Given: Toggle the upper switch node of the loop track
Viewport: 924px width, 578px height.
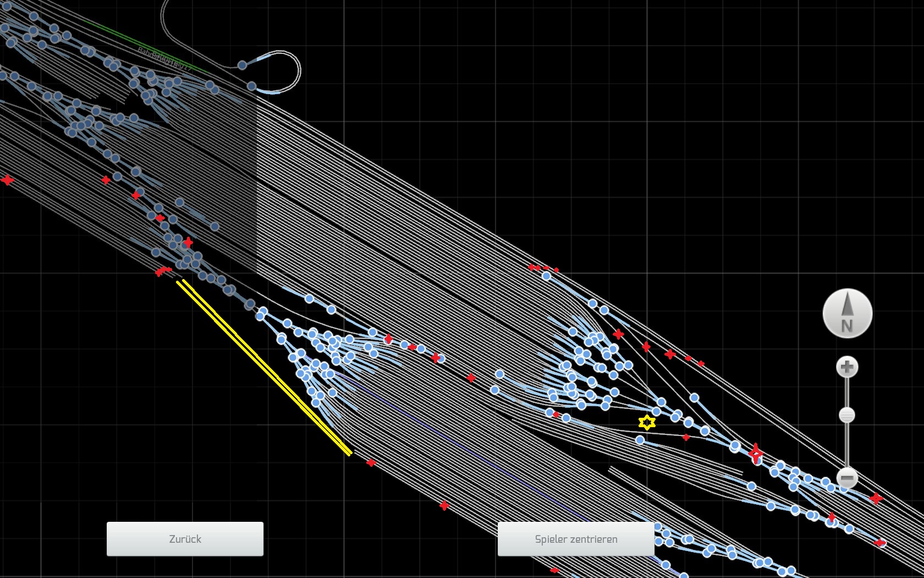Looking at the screenshot, I should click(242, 65).
